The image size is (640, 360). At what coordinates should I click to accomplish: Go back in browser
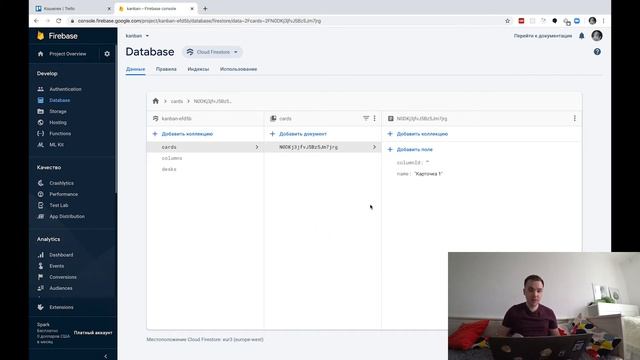pyautogui.click(x=37, y=21)
